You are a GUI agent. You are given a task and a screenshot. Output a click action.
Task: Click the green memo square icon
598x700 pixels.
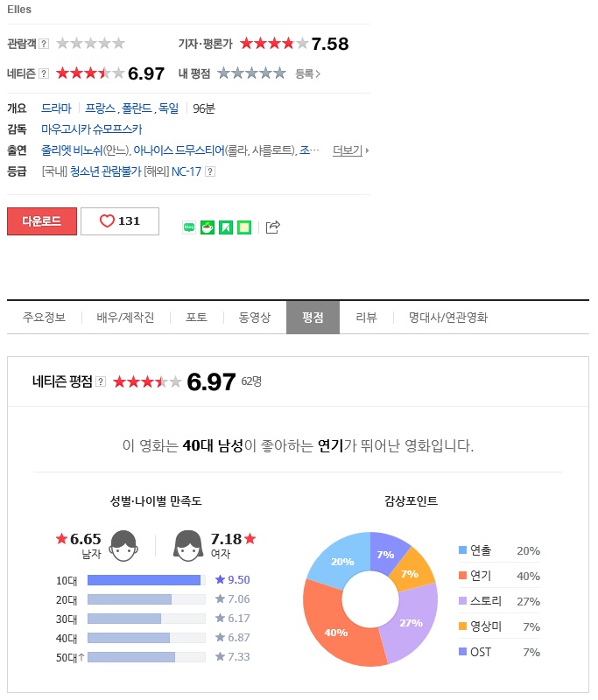(244, 227)
